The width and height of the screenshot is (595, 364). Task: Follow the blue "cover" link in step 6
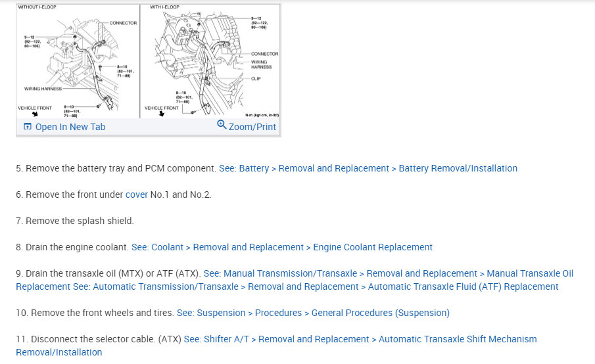point(137,194)
